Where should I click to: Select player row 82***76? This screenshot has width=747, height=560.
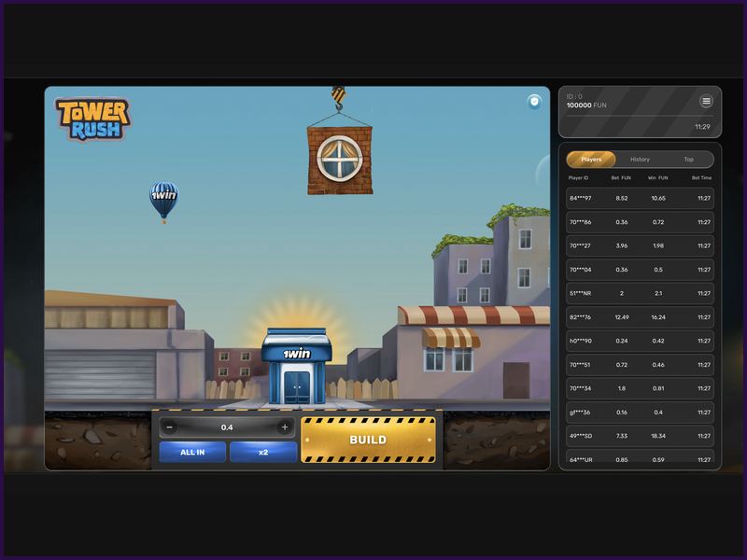coord(639,316)
